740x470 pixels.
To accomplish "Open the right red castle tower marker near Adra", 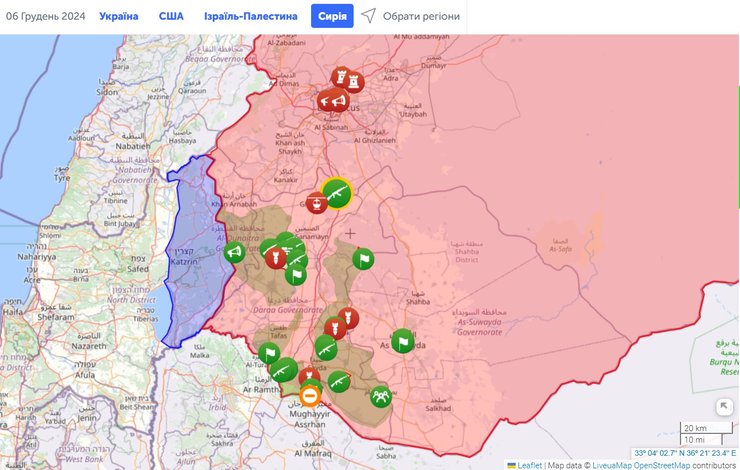I will point(354,83).
